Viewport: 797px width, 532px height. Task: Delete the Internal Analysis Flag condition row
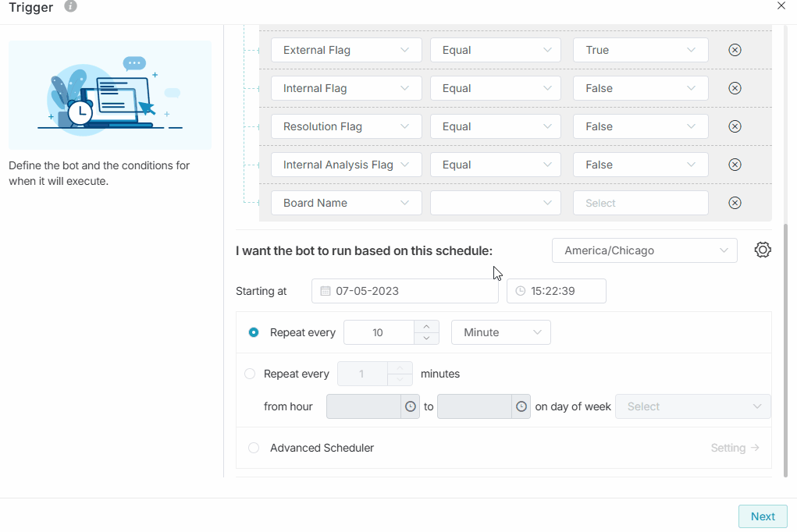tap(735, 165)
